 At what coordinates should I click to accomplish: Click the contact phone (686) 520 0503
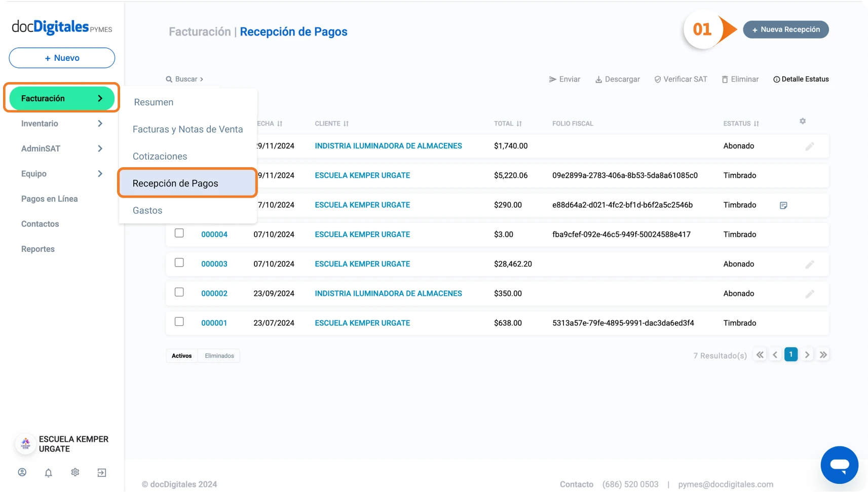pyautogui.click(x=630, y=484)
